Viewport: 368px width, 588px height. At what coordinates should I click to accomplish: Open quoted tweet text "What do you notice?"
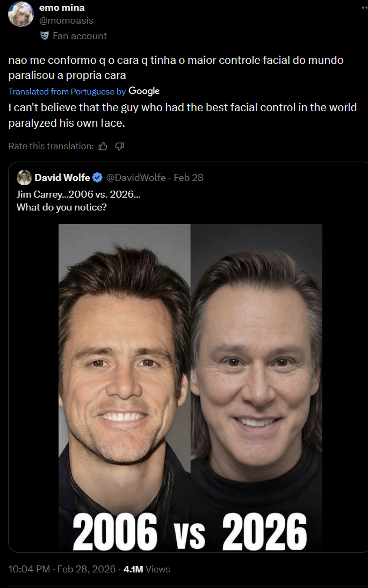(62, 207)
